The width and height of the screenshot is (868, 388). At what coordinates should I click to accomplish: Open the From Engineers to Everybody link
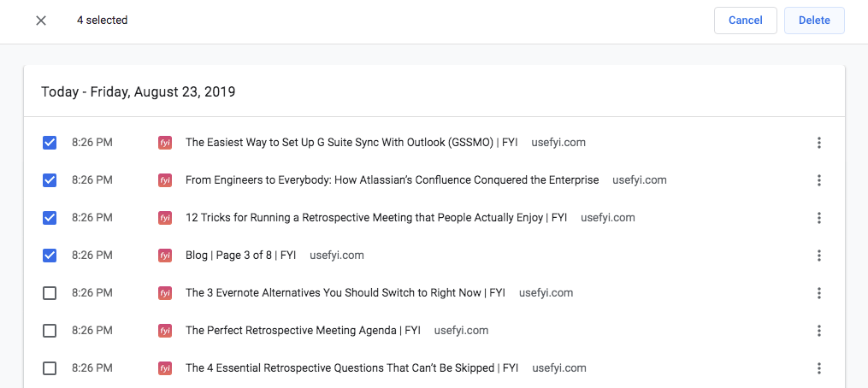[x=392, y=180]
